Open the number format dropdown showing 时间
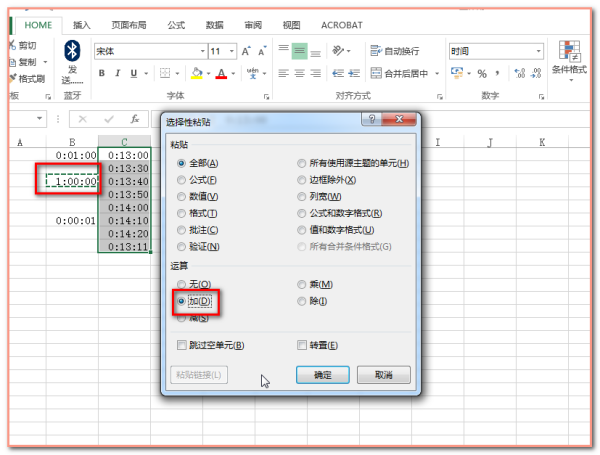The width and height of the screenshot is (600, 455). (x=538, y=51)
